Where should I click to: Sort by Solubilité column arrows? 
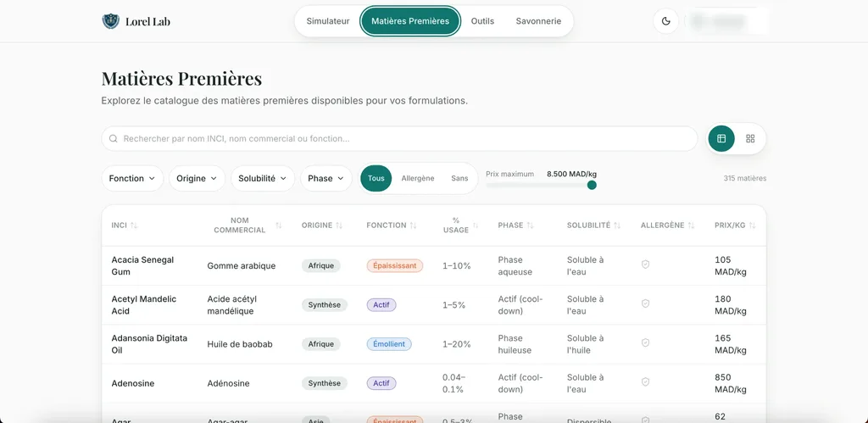point(617,225)
